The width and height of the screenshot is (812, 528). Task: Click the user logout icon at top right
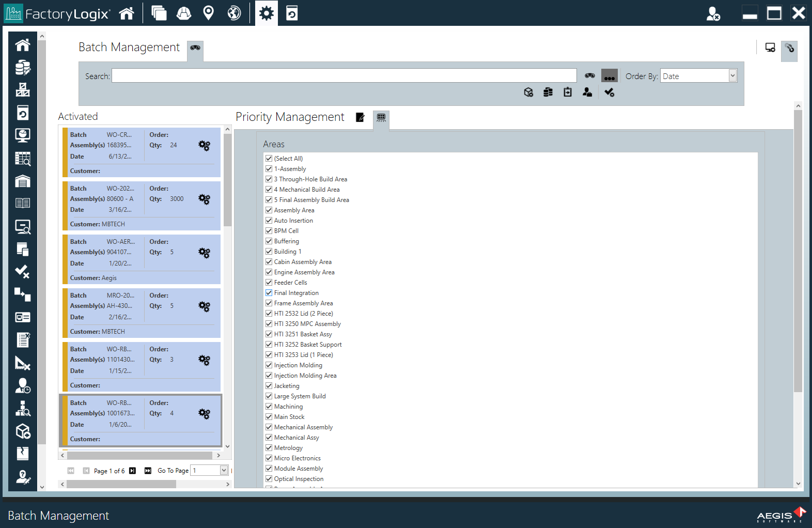(713, 13)
